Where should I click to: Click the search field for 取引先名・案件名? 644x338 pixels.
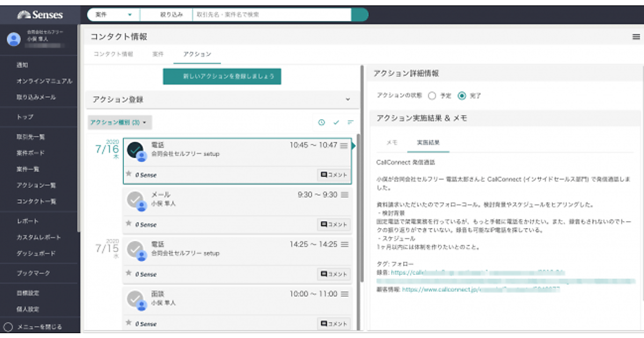(x=271, y=15)
